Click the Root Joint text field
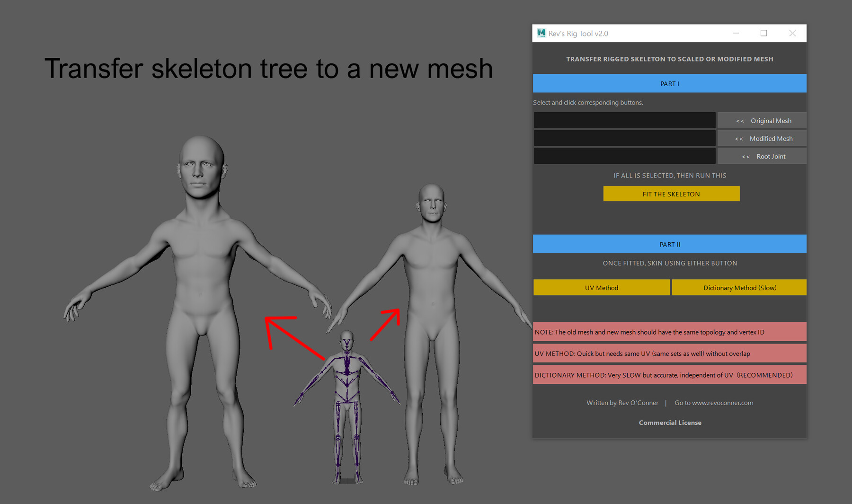Viewport: 852px width, 504px height. [x=624, y=156]
